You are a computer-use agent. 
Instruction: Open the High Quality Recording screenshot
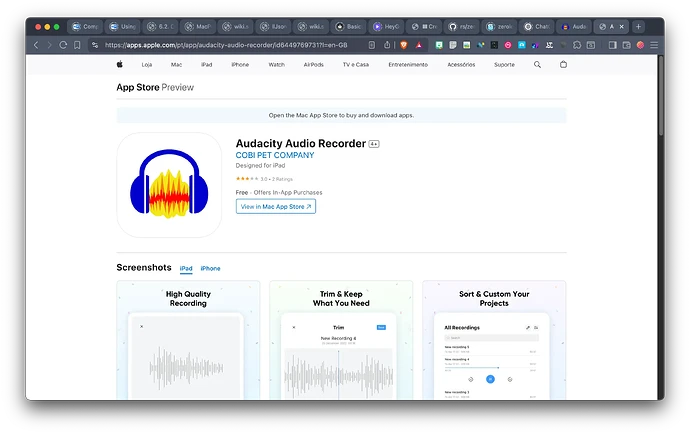[x=188, y=340]
